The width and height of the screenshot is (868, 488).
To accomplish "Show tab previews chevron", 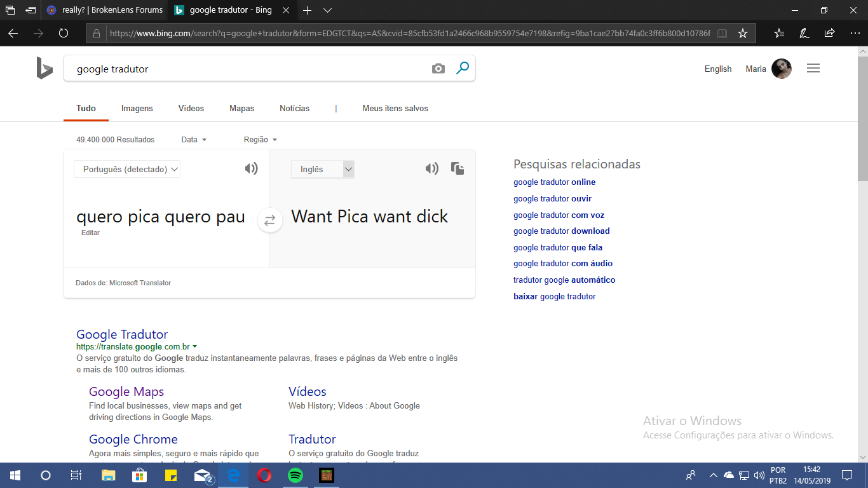I will [327, 10].
